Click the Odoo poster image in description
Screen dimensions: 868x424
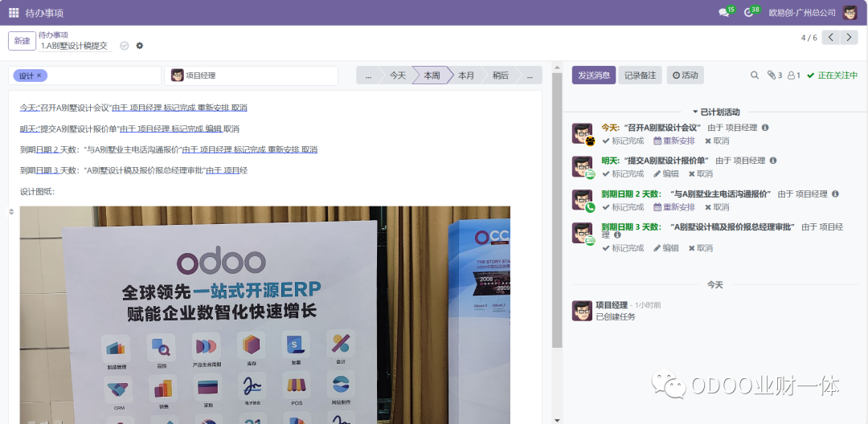(264, 315)
